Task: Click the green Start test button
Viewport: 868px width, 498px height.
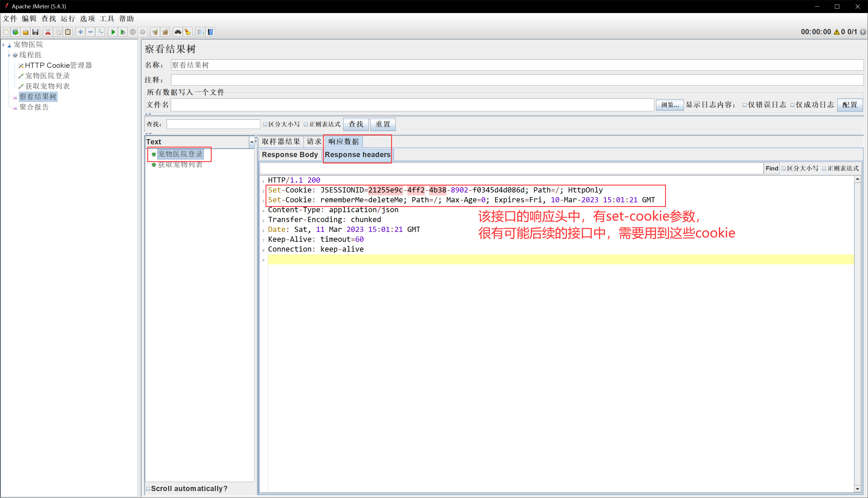Action: point(113,32)
